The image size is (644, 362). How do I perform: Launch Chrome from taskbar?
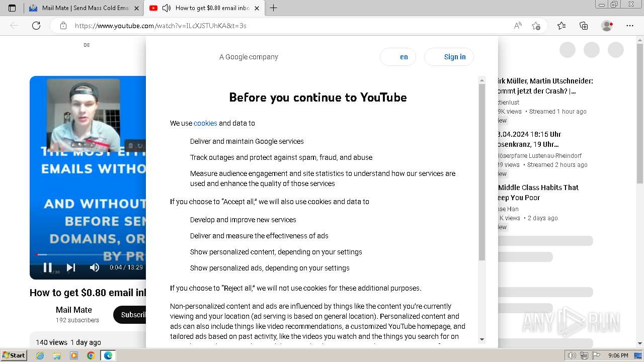click(91, 355)
